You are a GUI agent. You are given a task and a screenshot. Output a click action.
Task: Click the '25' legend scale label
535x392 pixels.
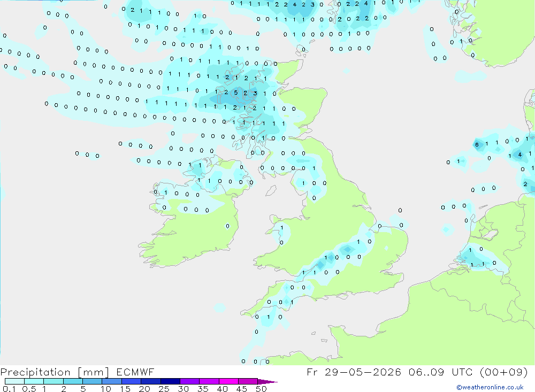tap(164, 389)
